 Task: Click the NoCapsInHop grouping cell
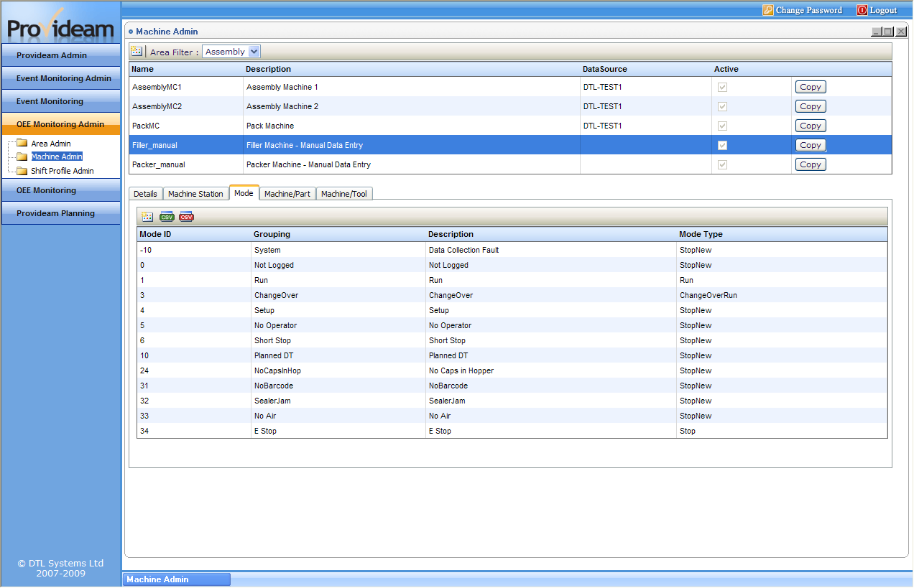pos(277,370)
